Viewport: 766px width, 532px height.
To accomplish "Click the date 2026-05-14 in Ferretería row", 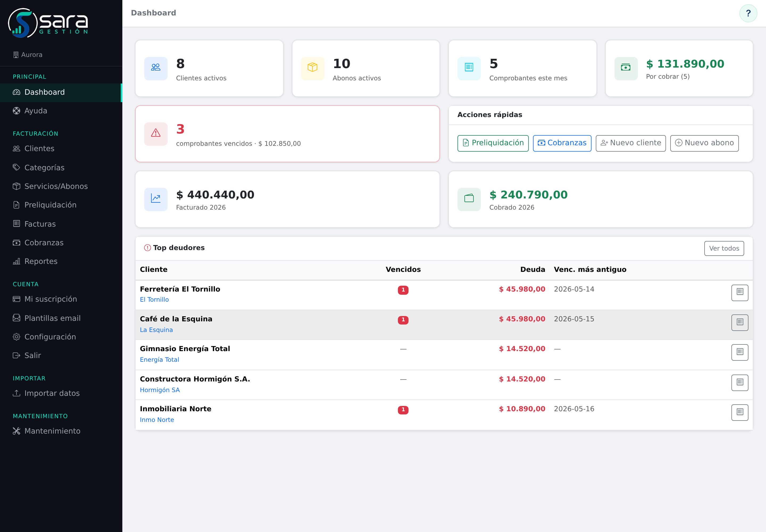I will coord(574,289).
